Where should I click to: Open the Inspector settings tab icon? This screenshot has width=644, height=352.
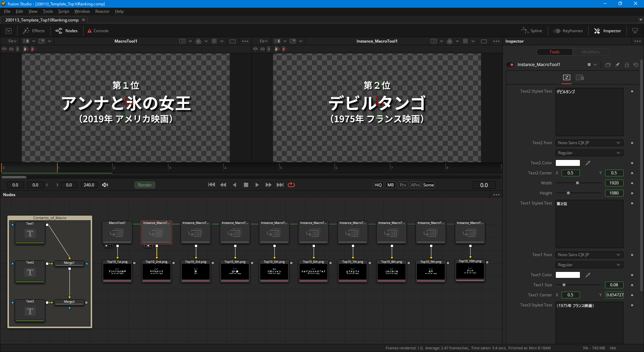click(x=580, y=78)
